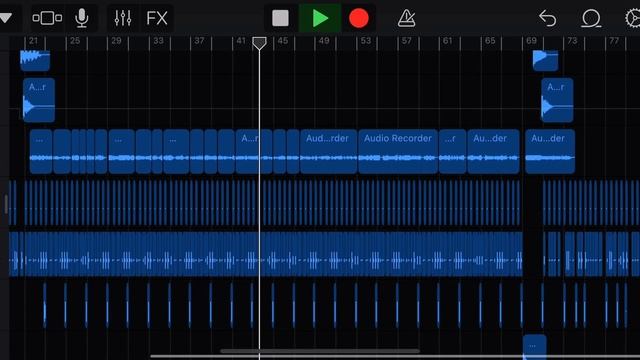Open the loop browser icon
Viewport: 640px width, 360px height.
[x=591, y=18]
